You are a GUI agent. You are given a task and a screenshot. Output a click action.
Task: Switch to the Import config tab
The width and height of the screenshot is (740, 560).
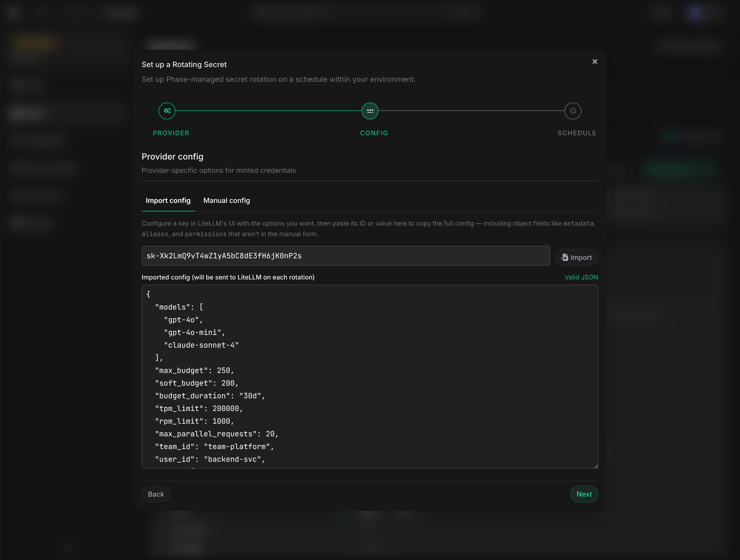pos(168,200)
